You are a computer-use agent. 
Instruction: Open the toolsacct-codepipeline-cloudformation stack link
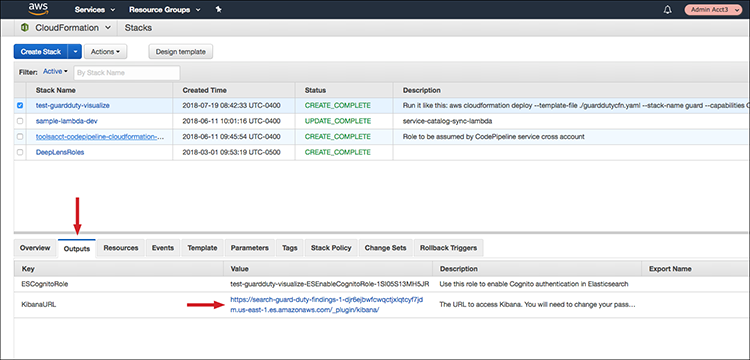click(x=100, y=137)
